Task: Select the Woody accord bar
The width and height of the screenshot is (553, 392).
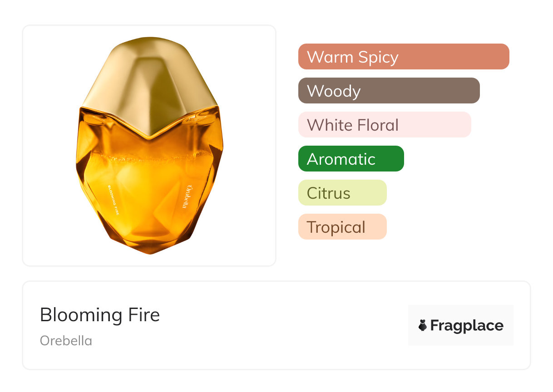Action: [389, 91]
